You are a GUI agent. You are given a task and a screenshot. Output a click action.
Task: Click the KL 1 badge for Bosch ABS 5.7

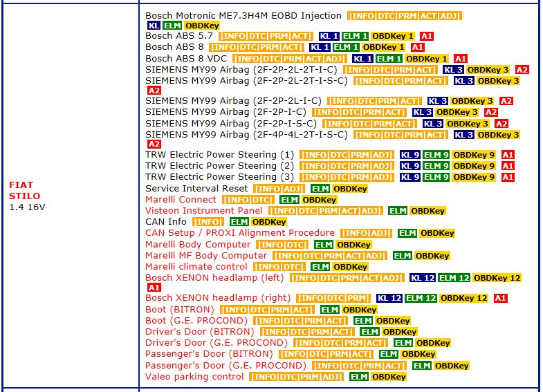(x=329, y=36)
